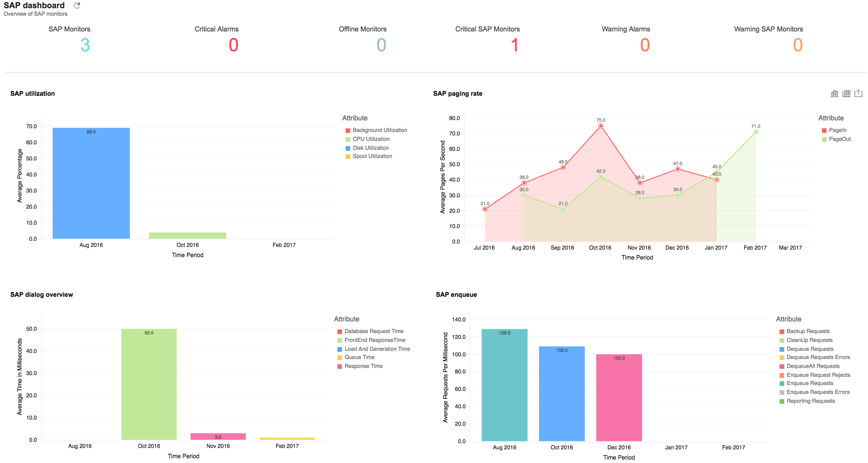The width and height of the screenshot is (868, 463).
Task: Click the Warning Alarms count
Action: (x=645, y=45)
